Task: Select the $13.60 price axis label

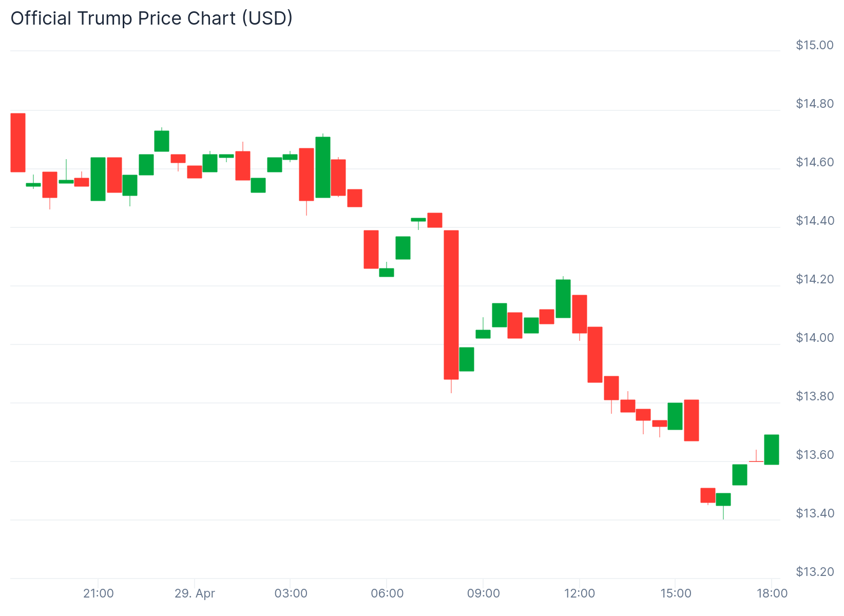Action: coord(814,455)
